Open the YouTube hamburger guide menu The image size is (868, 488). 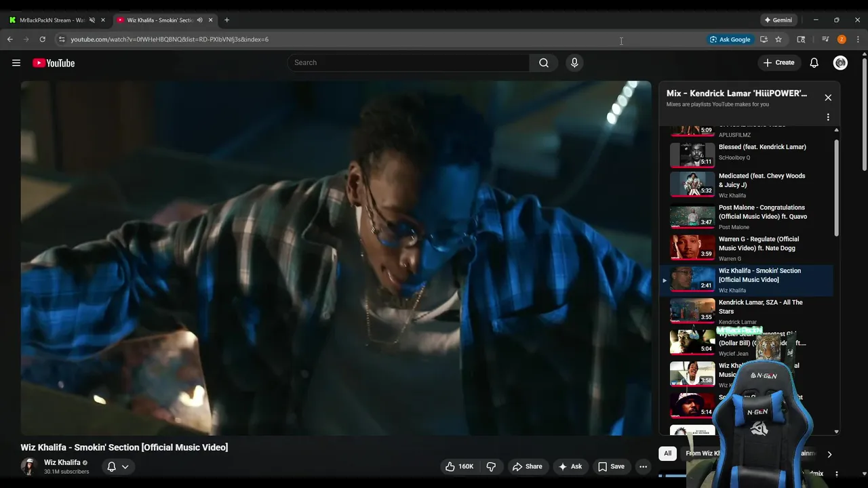(16, 63)
